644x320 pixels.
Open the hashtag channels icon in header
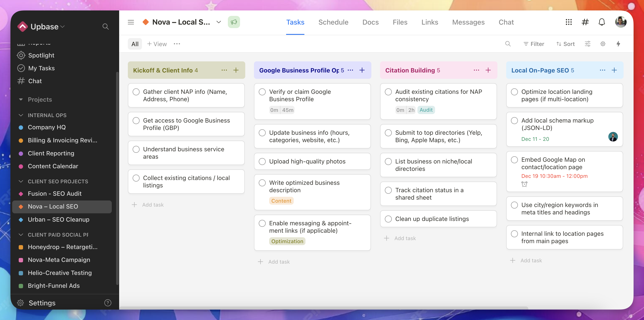[585, 22]
